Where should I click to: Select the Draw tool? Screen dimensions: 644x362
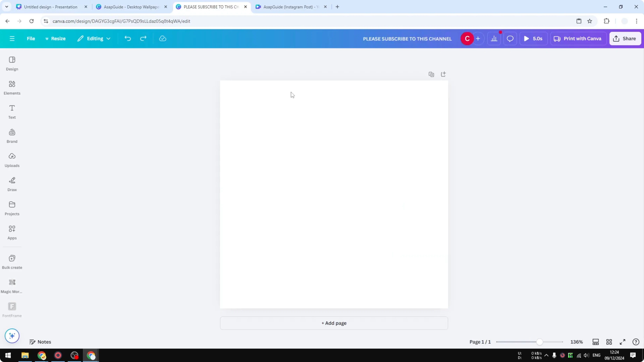pyautogui.click(x=12, y=184)
